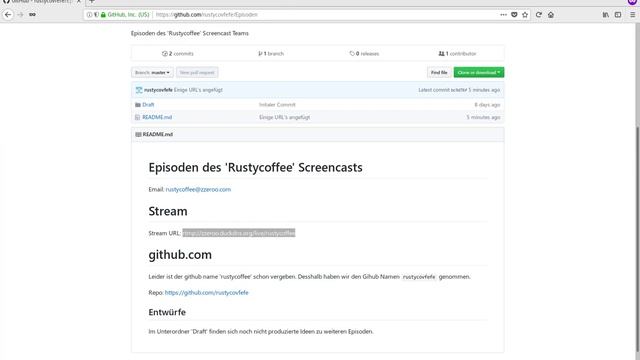Open the Library icon in the toolbar
640x360 pixels.
(606, 15)
